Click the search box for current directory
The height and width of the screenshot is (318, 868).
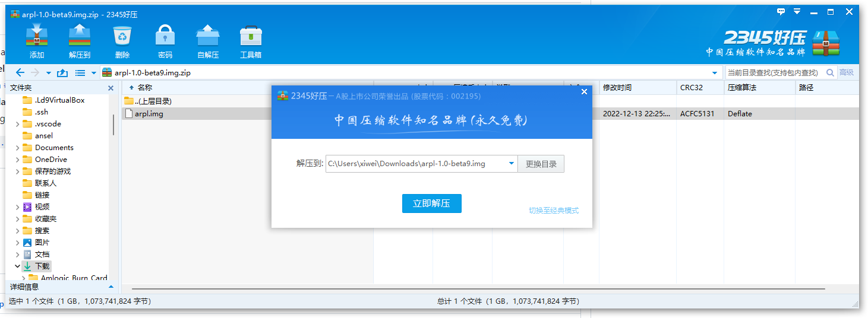coord(772,73)
